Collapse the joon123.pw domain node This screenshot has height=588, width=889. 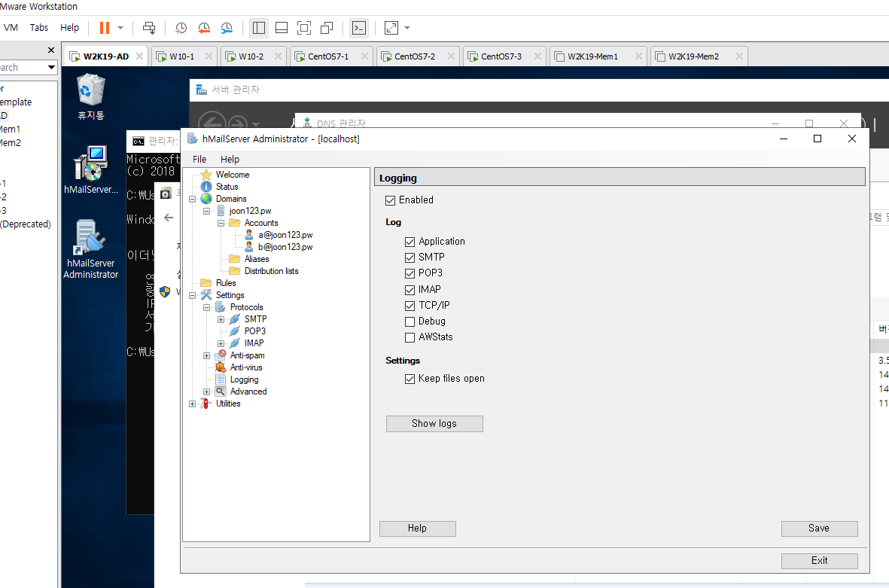[x=206, y=211]
